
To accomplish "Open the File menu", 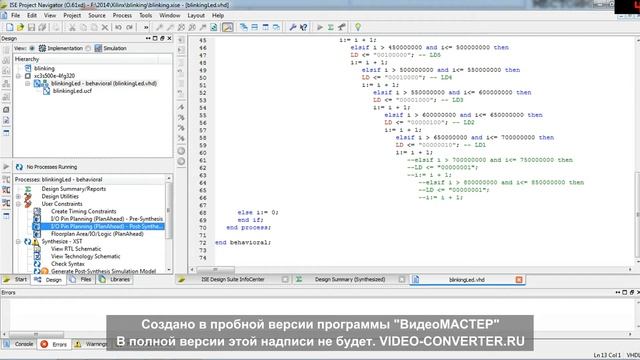I will point(16,16).
